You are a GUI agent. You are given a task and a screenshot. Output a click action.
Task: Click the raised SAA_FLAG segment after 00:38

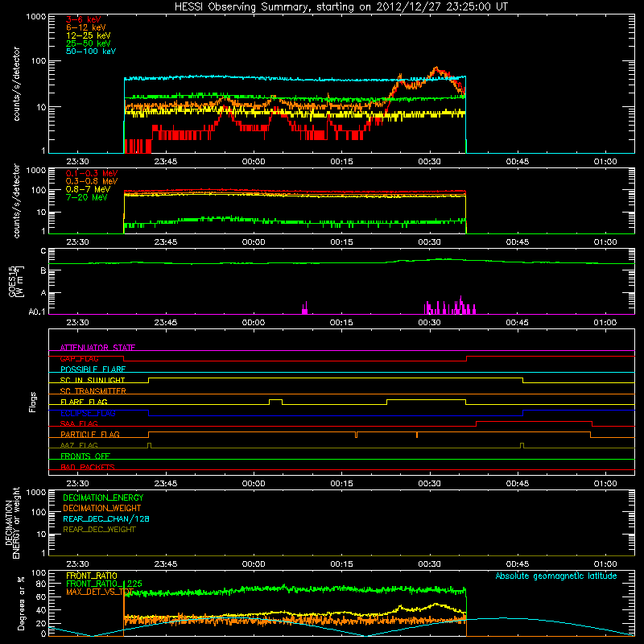point(534,421)
